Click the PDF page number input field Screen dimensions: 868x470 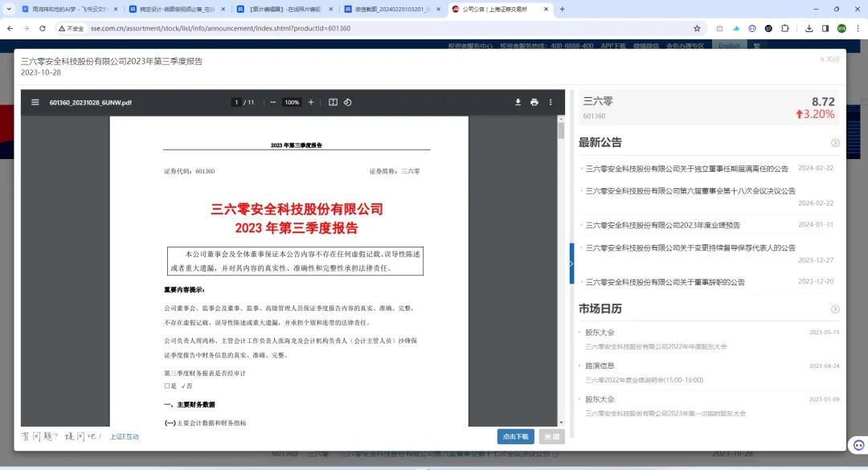[x=236, y=103]
